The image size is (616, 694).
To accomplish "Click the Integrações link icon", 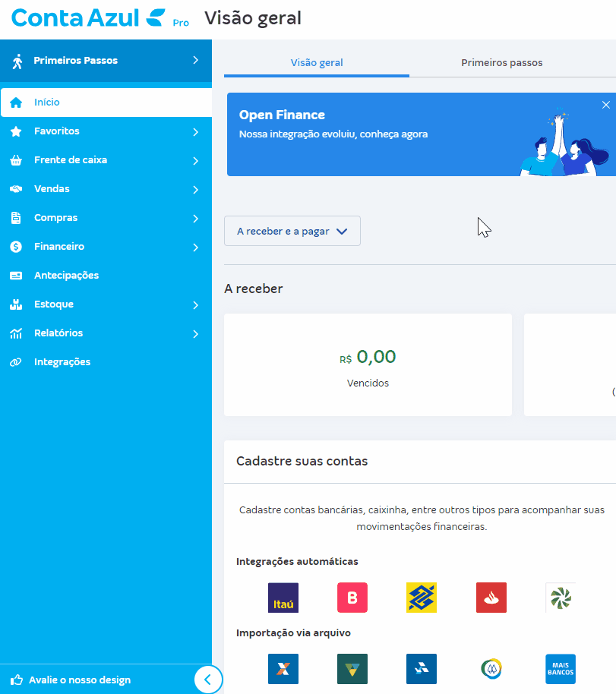I will (16, 362).
